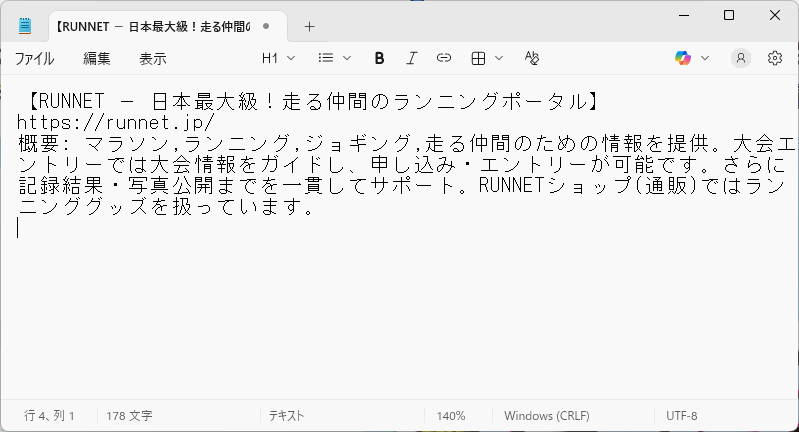The image size is (799, 432).
Task: Open the ファイル menu
Action: click(35, 58)
